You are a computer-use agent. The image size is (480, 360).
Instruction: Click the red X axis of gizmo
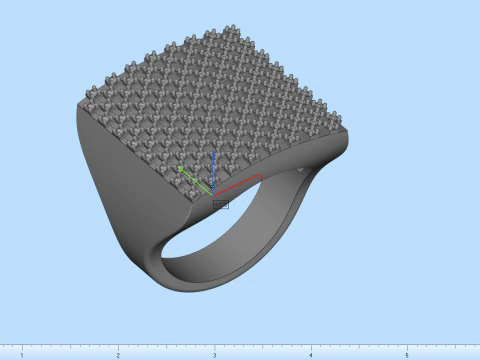[238, 185]
